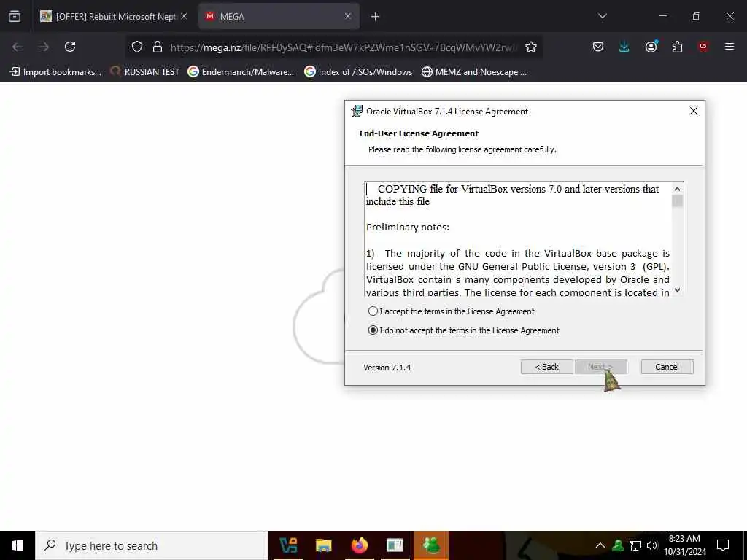
Task: Open the uBlock Origin extension icon
Action: click(703, 47)
